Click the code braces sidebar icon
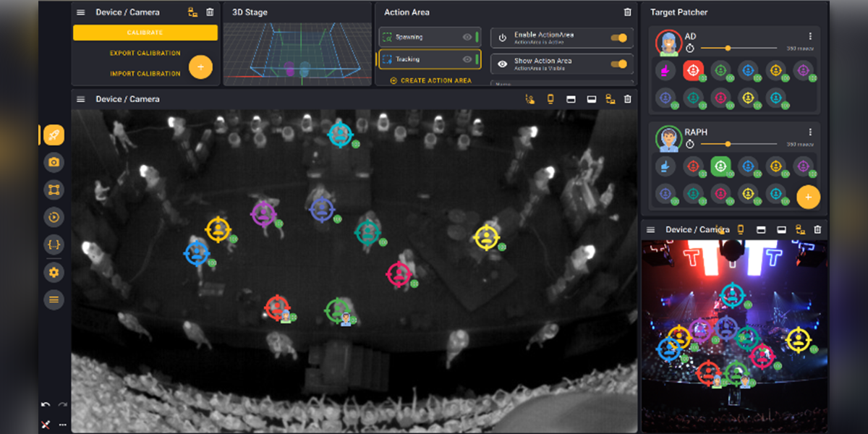 (54, 244)
